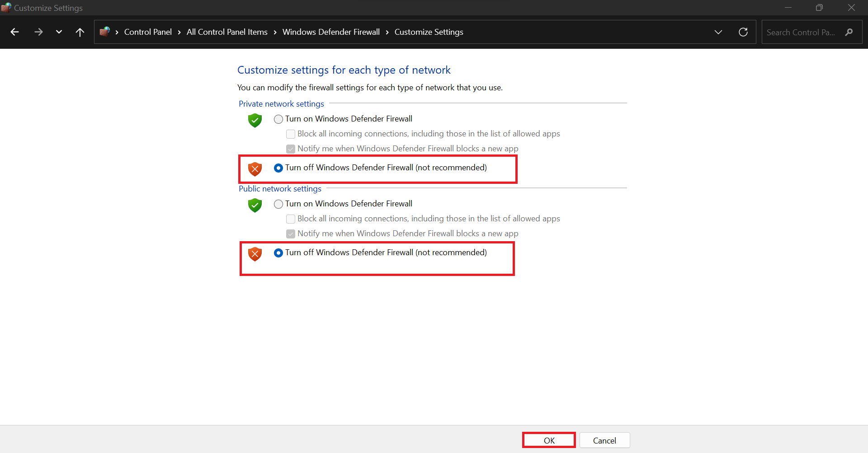The image size is (868, 453).
Task: Go up one level with up arrow
Action: pos(80,32)
